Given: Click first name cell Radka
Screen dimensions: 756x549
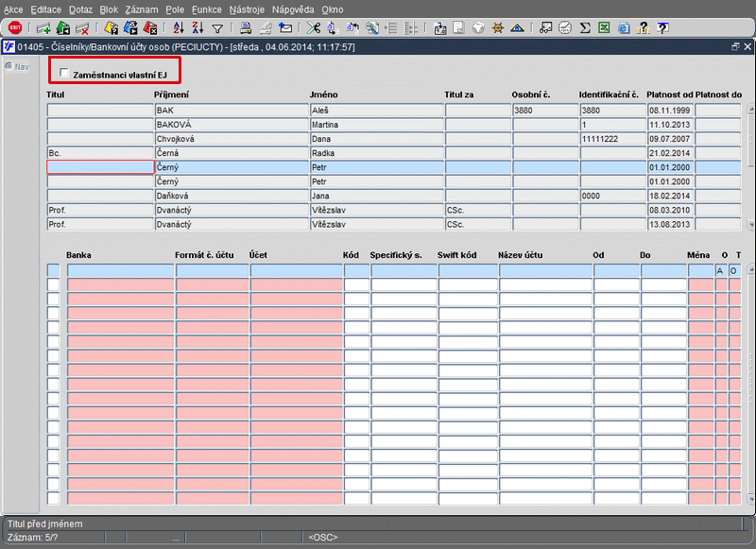Looking at the screenshot, I should 377,153.
